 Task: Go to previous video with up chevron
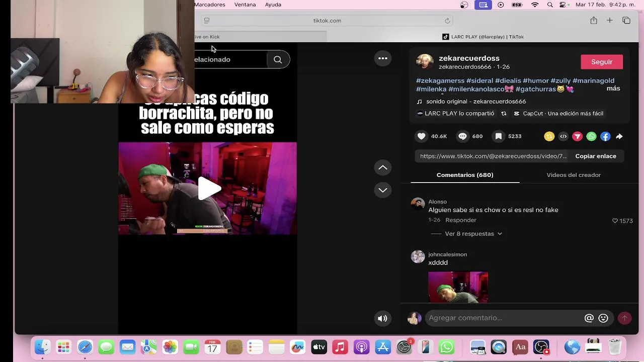[x=383, y=167]
